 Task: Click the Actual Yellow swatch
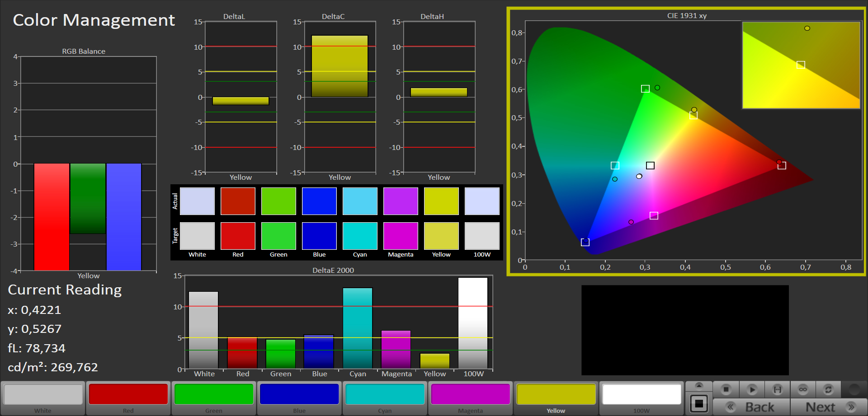[441, 201]
